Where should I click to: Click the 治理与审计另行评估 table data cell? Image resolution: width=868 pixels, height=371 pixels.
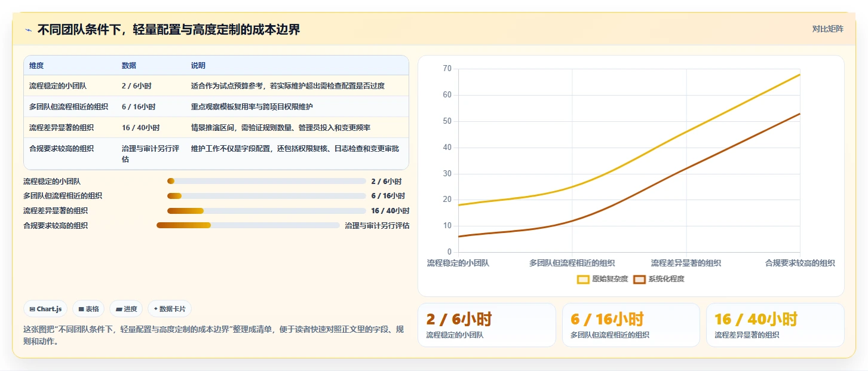[151, 154]
